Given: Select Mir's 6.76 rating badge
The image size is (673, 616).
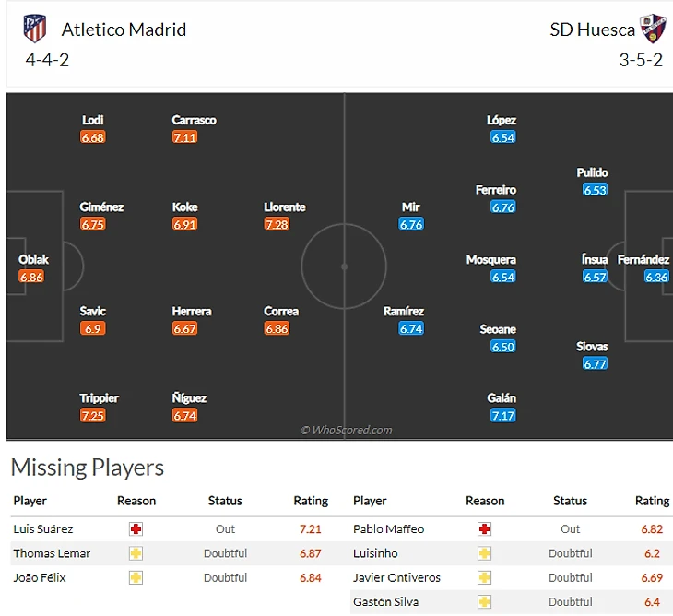Looking at the screenshot, I should coord(411,224).
